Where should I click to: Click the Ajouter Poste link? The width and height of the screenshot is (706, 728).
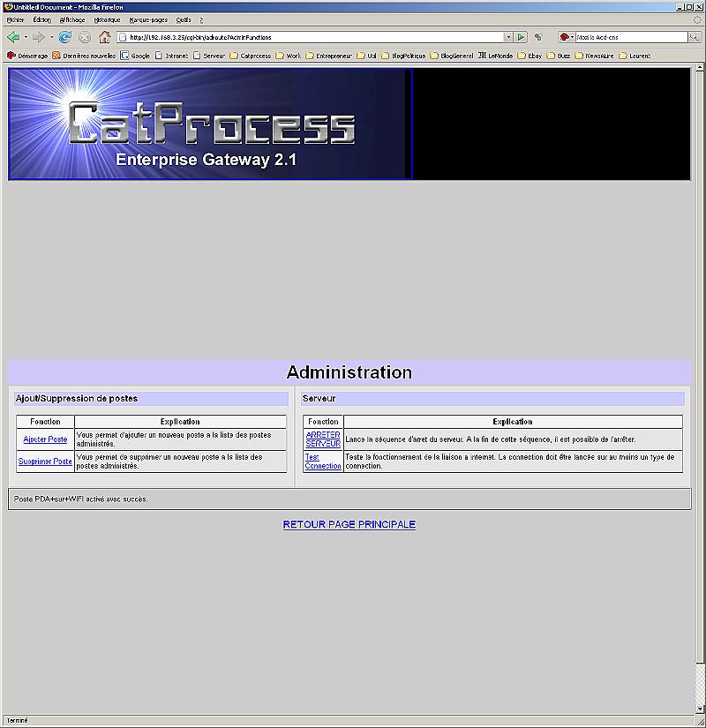point(45,439)
